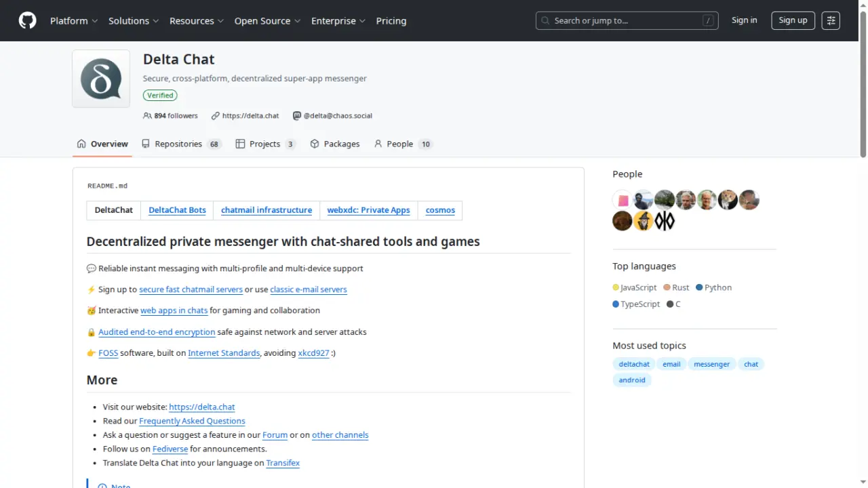Viewport: 868px width, 488px height.
Task: Click the pink square member avatar
Action: (x=623, y=200)
